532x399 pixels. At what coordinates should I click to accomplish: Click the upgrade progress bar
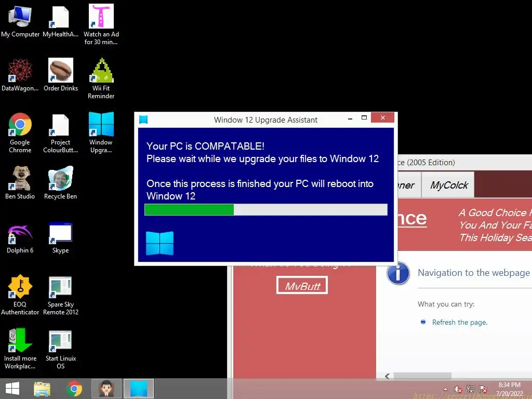click(265, 209)
